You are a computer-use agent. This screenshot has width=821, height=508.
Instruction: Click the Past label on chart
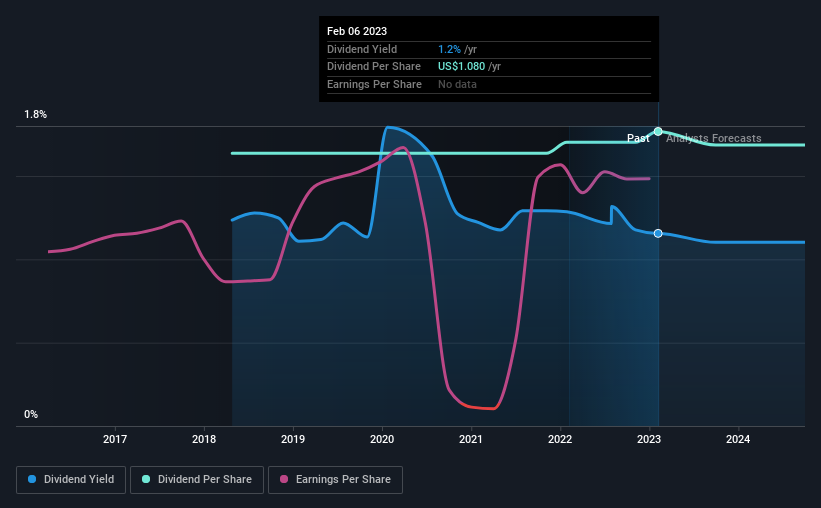[638, 138]
